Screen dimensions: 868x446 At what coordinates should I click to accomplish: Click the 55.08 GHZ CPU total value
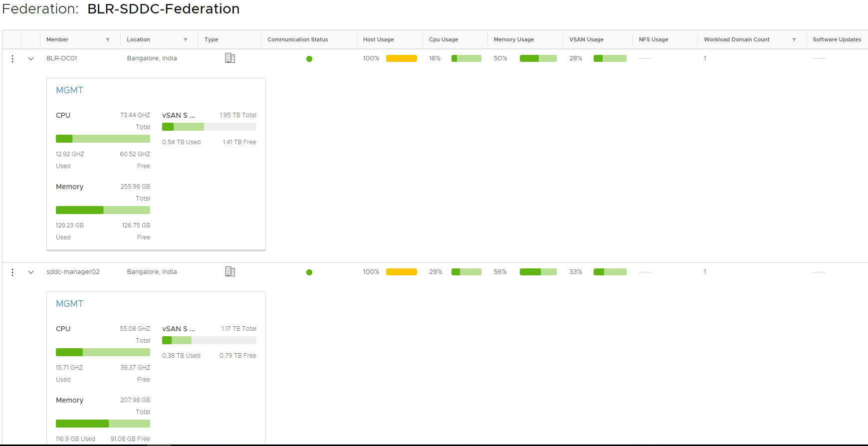[135, 329]
